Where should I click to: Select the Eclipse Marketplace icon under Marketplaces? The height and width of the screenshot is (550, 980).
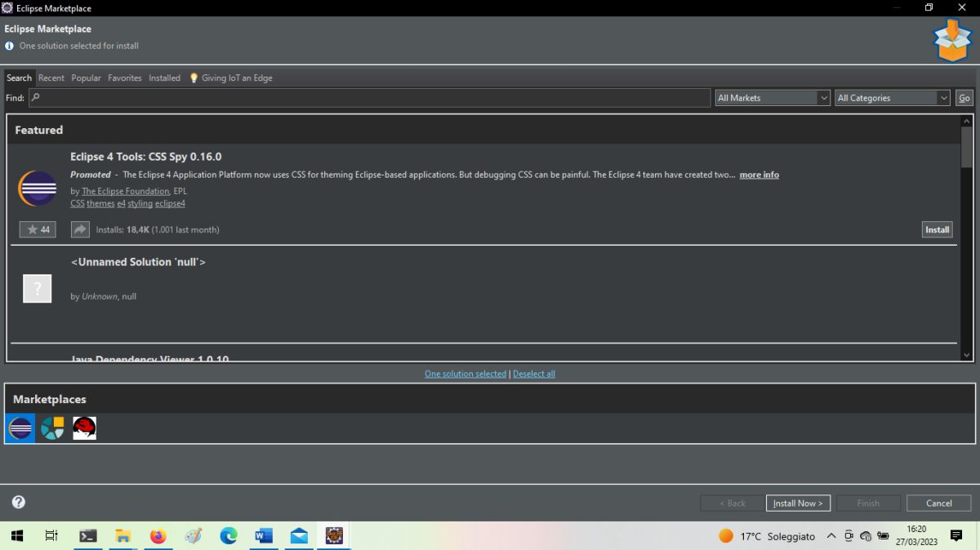[20, 428]
